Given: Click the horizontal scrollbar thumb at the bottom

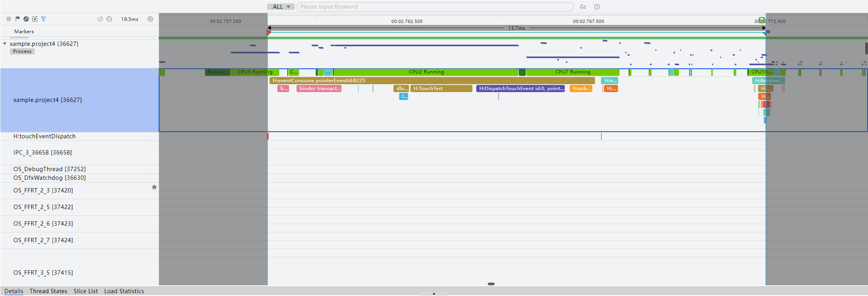Looking at the screenshot, I should click(x=491, y=284).
